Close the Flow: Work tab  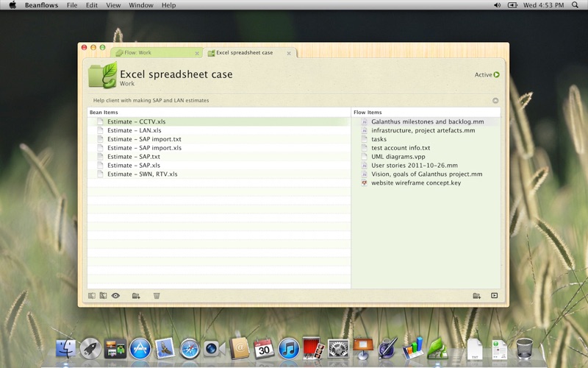tap(197, 53)
